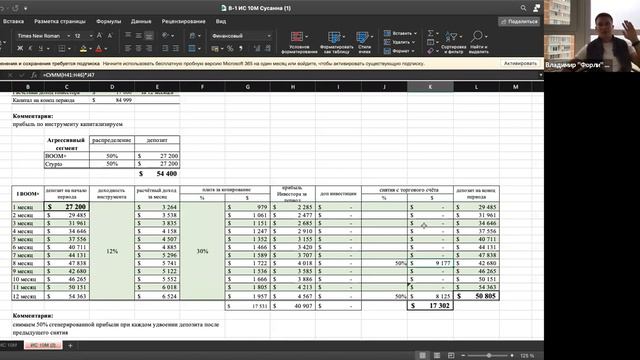Open the Вставка ribbon tab
Screen dimensions: 640x360
13,21
